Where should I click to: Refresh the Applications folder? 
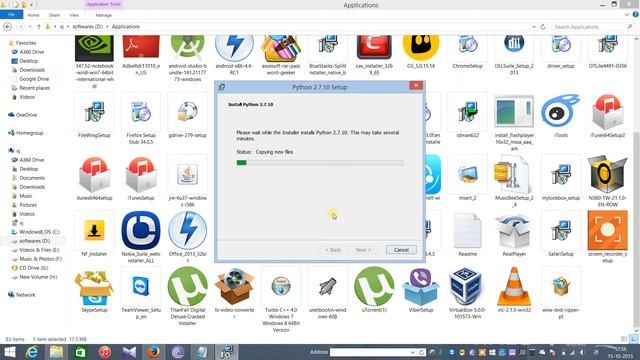pyautogui.click(x=543, y=27)
